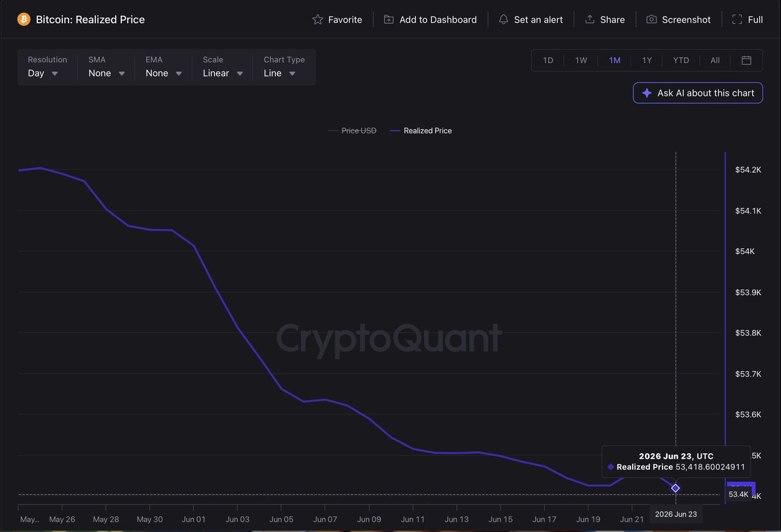Click the Favorite star icon
Viewport: 781px width, 532px height.
point(317,20)
